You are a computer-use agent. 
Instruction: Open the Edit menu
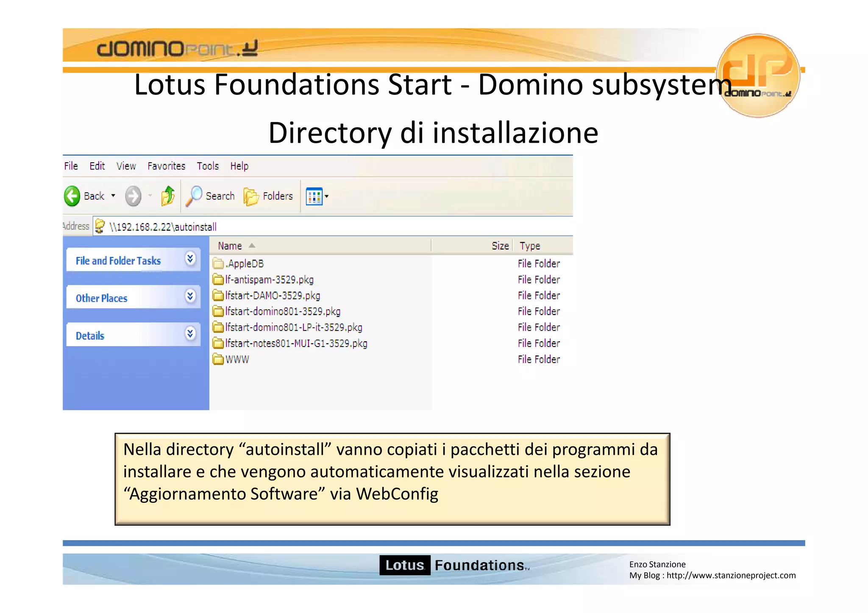[97, 166]
